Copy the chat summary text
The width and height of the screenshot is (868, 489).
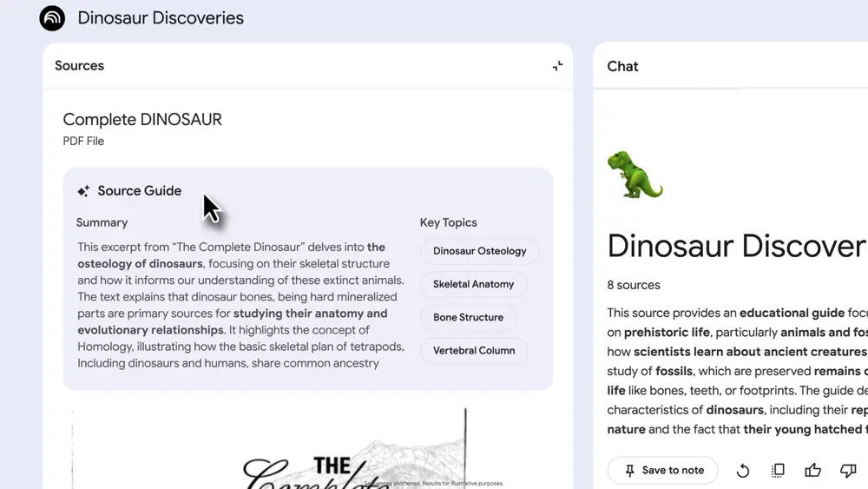(x=778, y=470)
